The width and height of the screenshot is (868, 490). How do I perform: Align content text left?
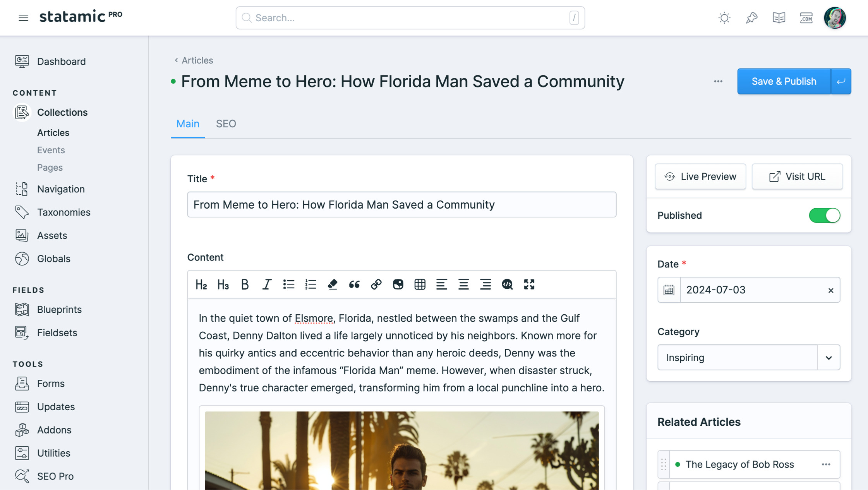point(441,284)
